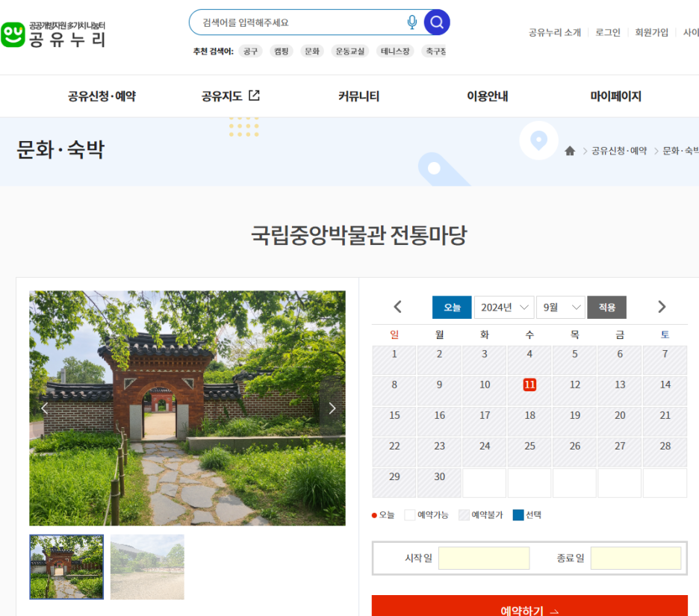Open the year 2024년 dropdown
699x616 pixels.
tap(504, 307)
